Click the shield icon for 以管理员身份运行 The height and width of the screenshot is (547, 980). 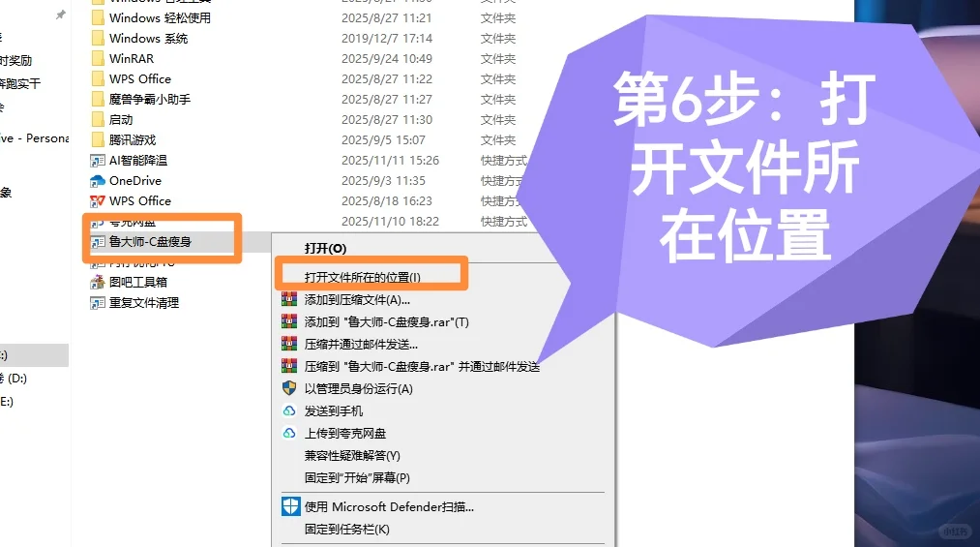click(289, 388)
